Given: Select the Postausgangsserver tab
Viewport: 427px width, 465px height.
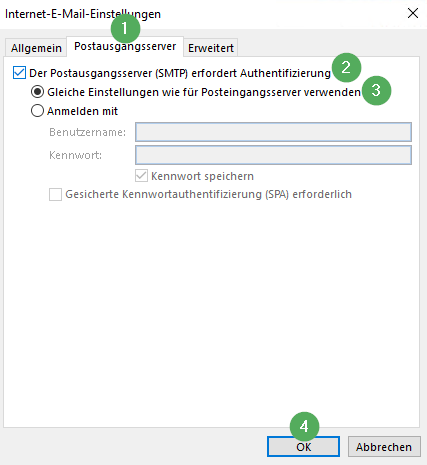Looking at the screenshot, I should point(125,47).
